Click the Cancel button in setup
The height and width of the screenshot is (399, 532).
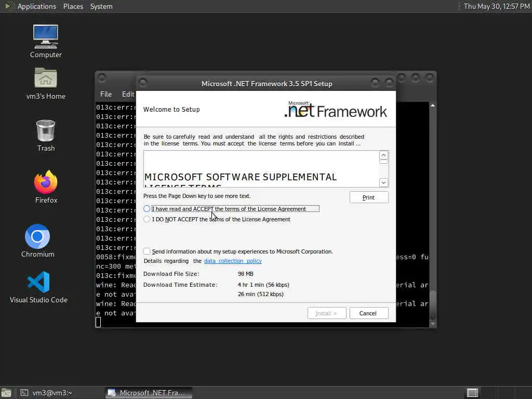(369, 313)
